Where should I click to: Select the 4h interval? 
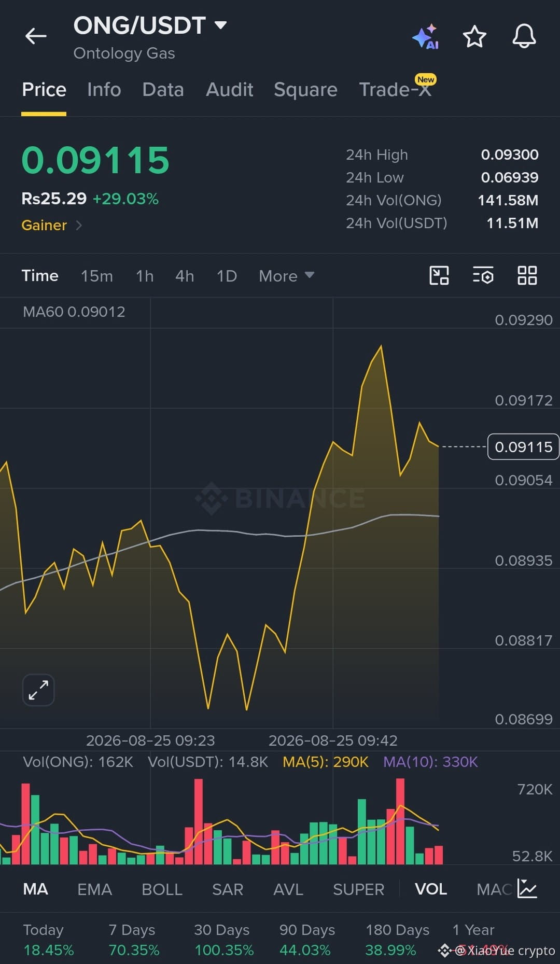(185, 276)
